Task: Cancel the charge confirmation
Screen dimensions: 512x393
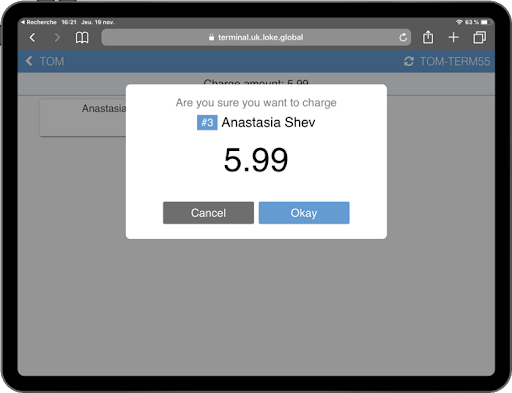Action: pos(208,213)
